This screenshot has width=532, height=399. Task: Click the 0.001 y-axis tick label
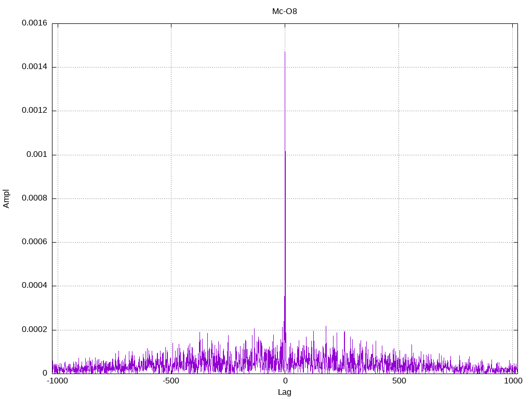(37, 155)
